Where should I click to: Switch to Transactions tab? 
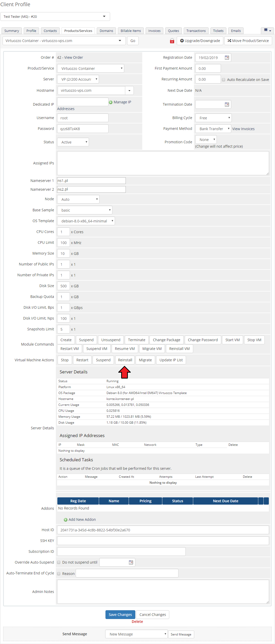coord(196,31)
